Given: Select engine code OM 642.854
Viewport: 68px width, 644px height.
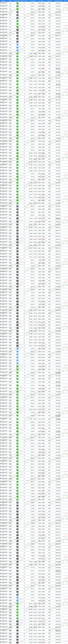Looking at the screenshot, I should coord(58,18).
